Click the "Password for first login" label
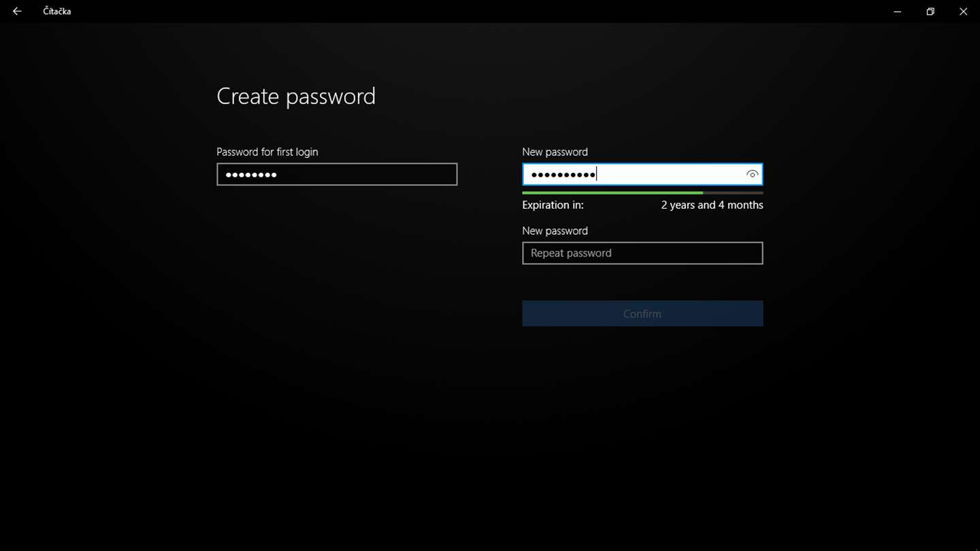The height and width of the screenshot is (551, 980). tap(267, 152)
